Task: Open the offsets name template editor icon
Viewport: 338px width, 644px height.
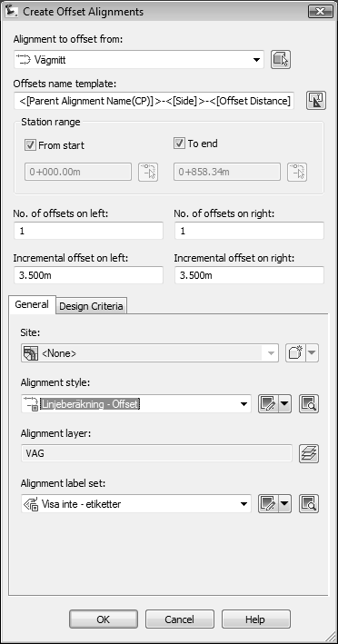Action: click(x=316, y=101)
